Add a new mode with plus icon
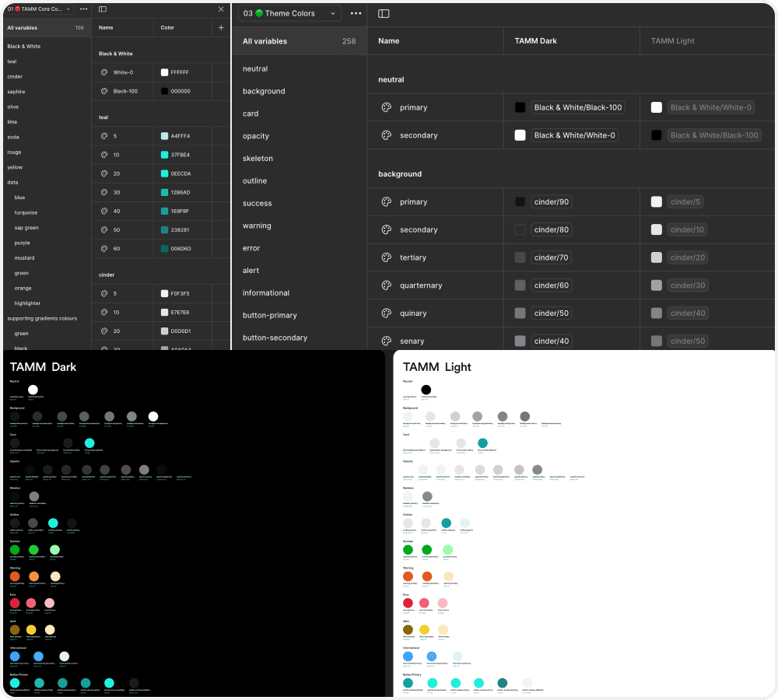 (221, 27)
